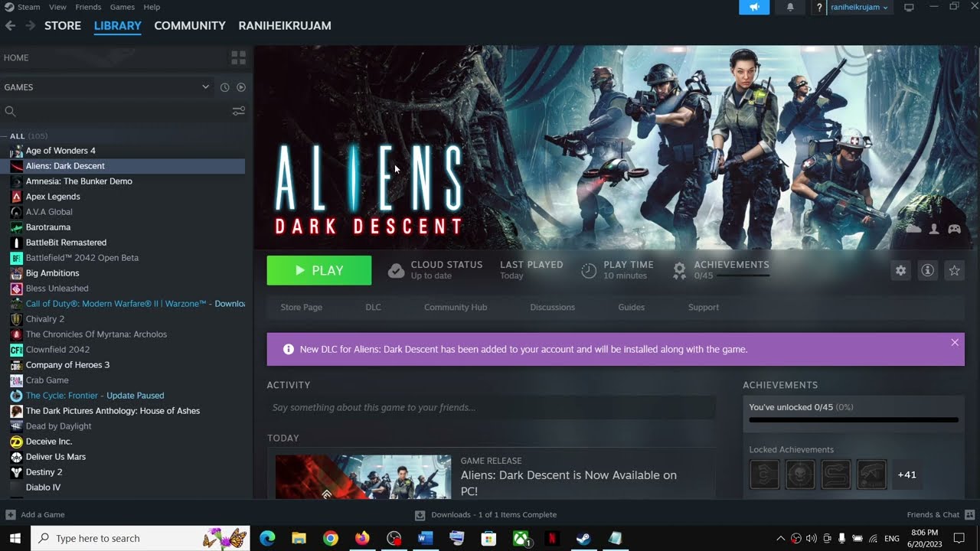
Task: Click the green PLAY button
Action: pyautogui.click(x=319, y=270)
